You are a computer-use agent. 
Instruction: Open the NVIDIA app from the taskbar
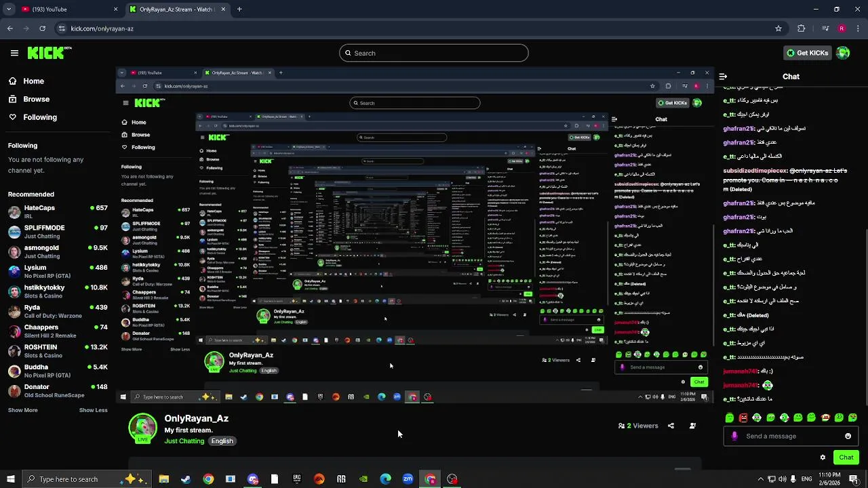pos(363,479)
